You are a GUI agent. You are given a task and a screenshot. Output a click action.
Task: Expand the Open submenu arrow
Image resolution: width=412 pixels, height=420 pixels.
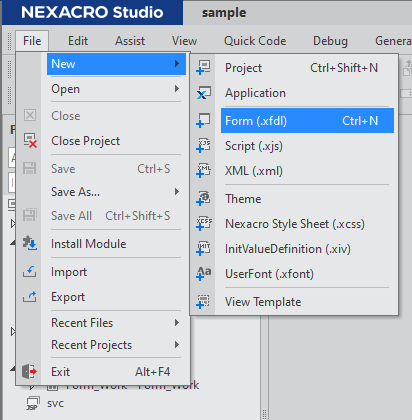click(177, 89)
